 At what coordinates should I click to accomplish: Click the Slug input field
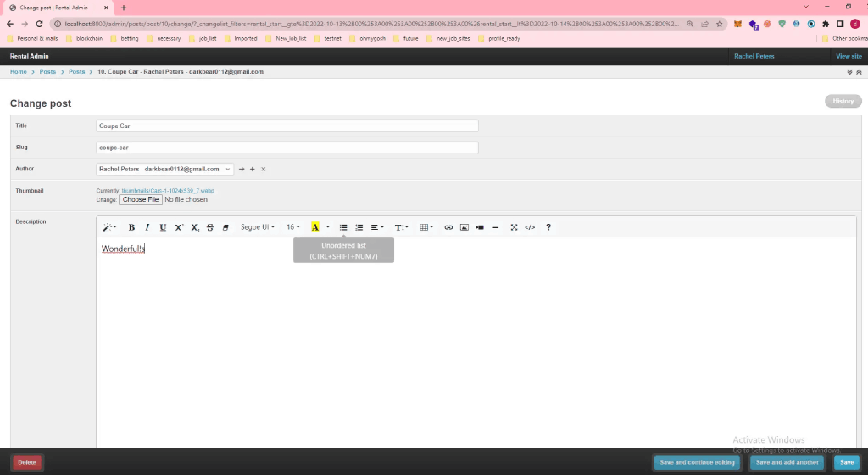coord(287,148)
